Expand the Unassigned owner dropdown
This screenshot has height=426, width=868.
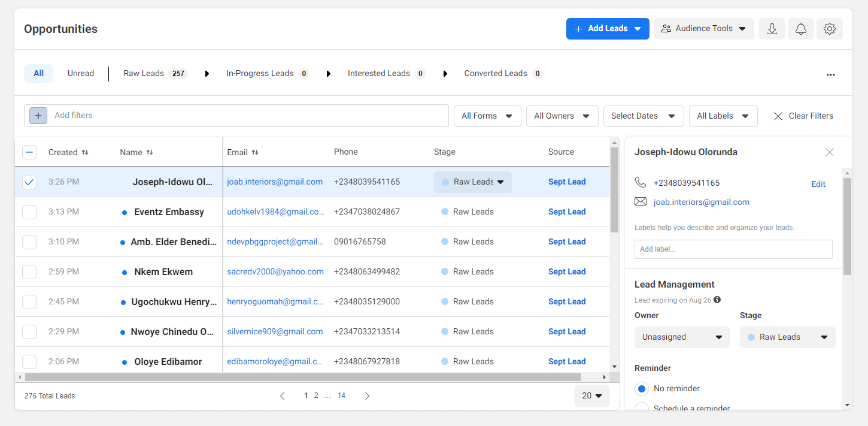[682, 337]
